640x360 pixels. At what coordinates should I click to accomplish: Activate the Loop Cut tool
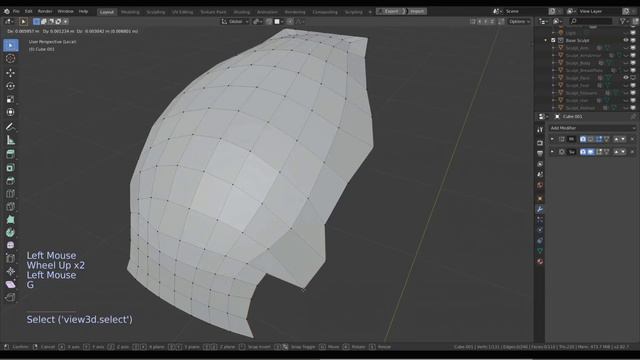[x=11, y=207]
